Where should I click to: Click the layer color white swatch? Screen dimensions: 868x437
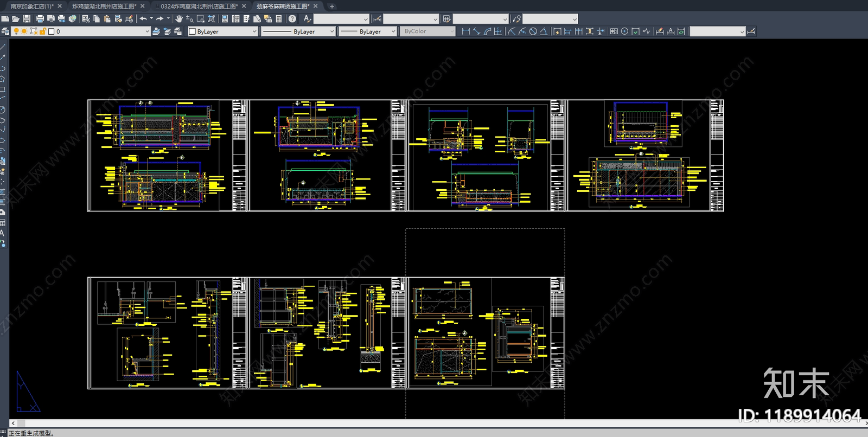pos(51,31)
